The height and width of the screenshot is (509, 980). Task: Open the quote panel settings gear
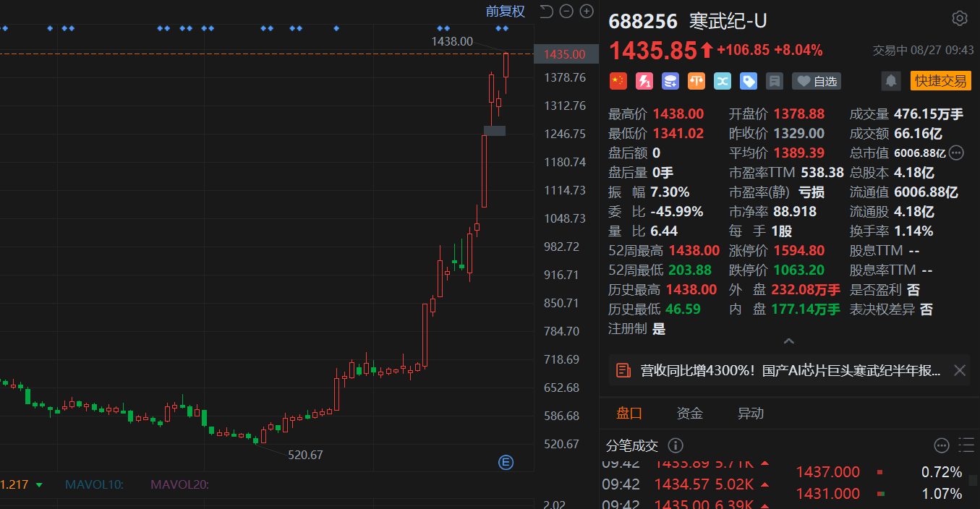coord(960,19)
